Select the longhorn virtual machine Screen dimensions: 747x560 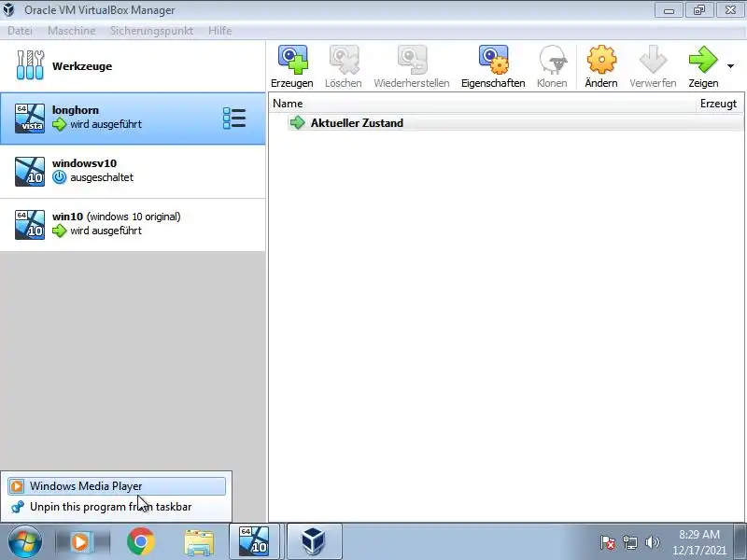pos(133,119)
